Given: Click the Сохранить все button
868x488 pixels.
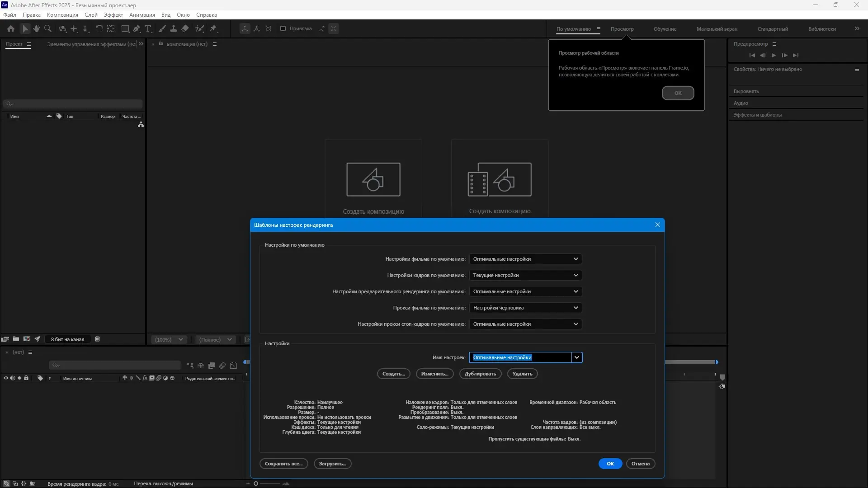Looking at the screenshot, I should click(283, 464).
